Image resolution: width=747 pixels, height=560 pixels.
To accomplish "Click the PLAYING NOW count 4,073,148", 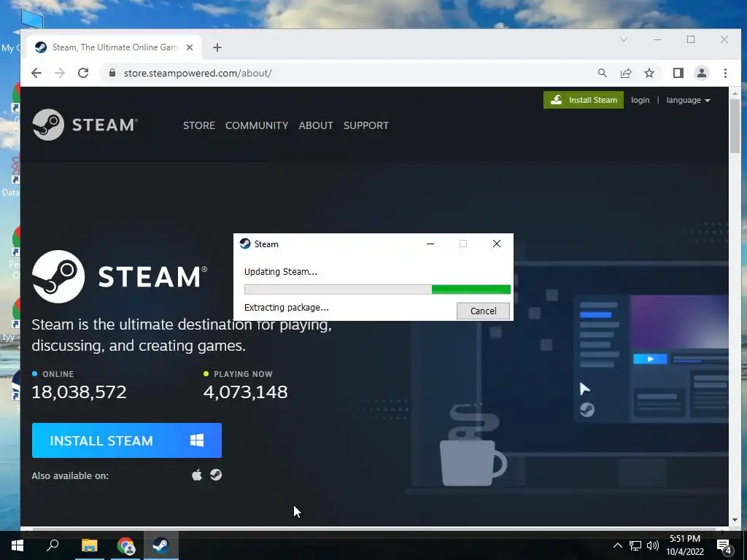I will pyautogui.click(x=245, y=392).
